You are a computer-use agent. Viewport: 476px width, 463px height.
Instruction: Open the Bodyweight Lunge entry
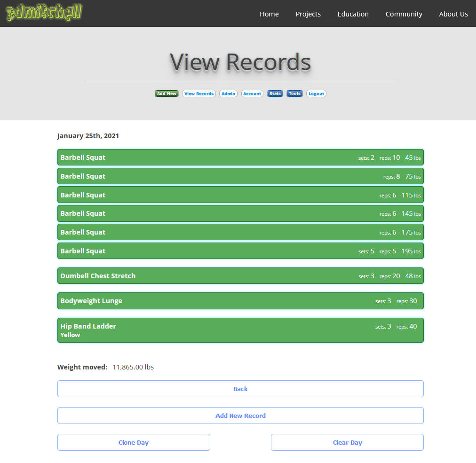click(240, 301)
